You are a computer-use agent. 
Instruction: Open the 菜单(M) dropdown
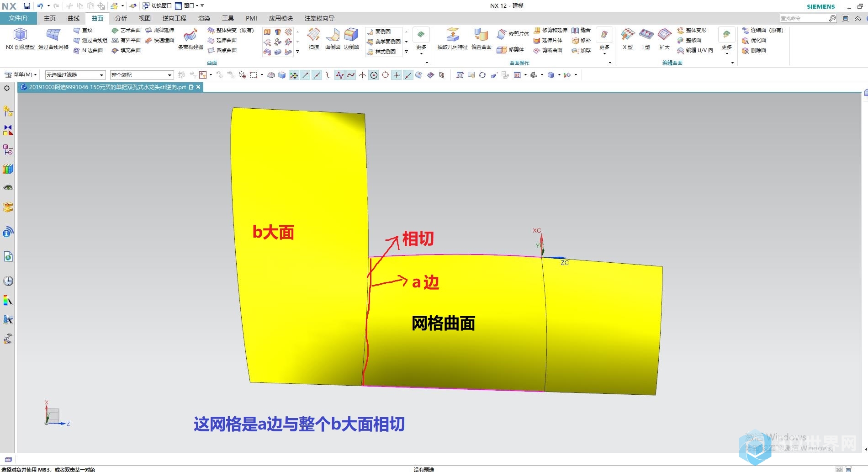point(21,75)
